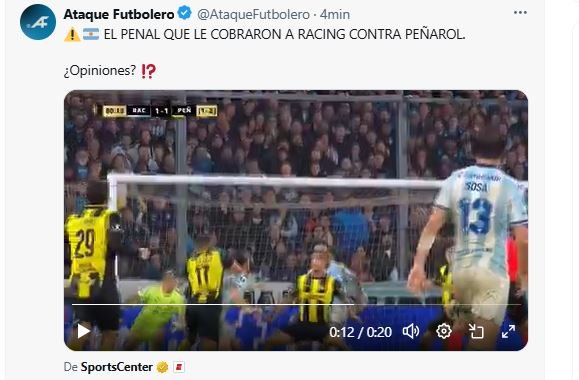The image size is (579, 380).
Task: Play the Racing vs Peñarol video
Action: (83, 331)
